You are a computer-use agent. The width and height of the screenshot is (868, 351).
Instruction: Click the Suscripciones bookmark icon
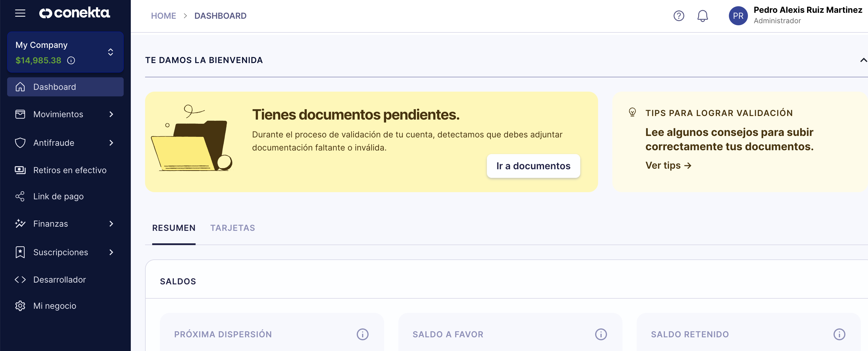[x=20, y=252]
